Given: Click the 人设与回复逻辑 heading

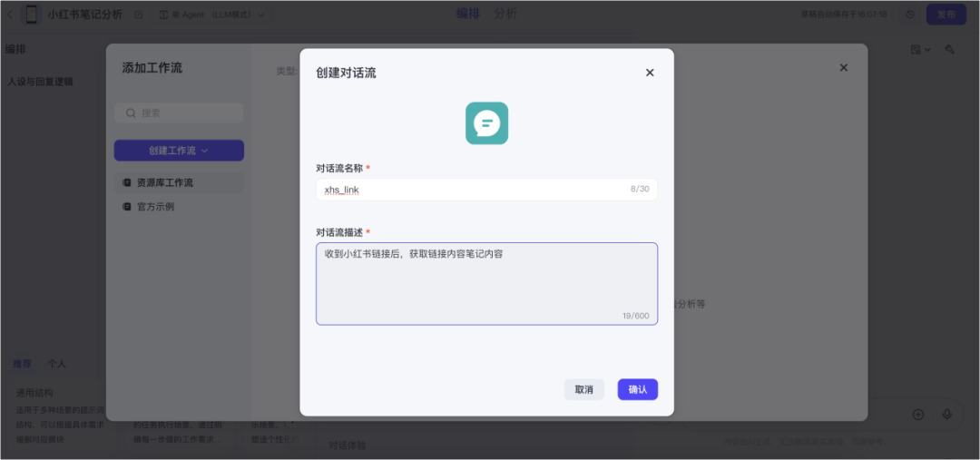Looking at the screenshot, I should [40, 82].
